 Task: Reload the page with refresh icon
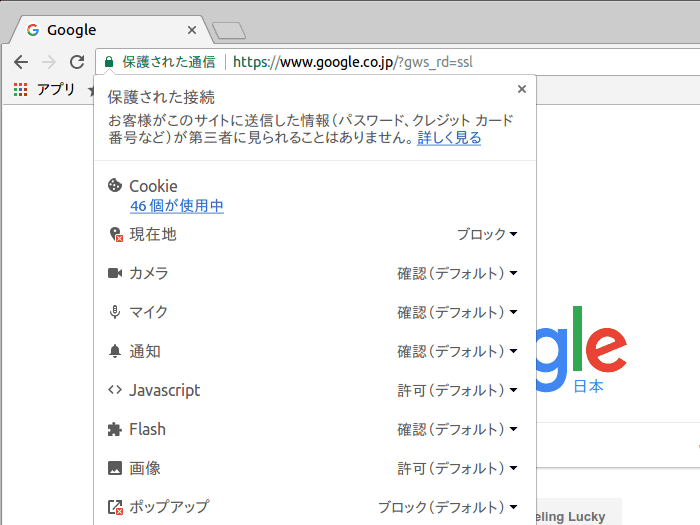tap(77, 62)
